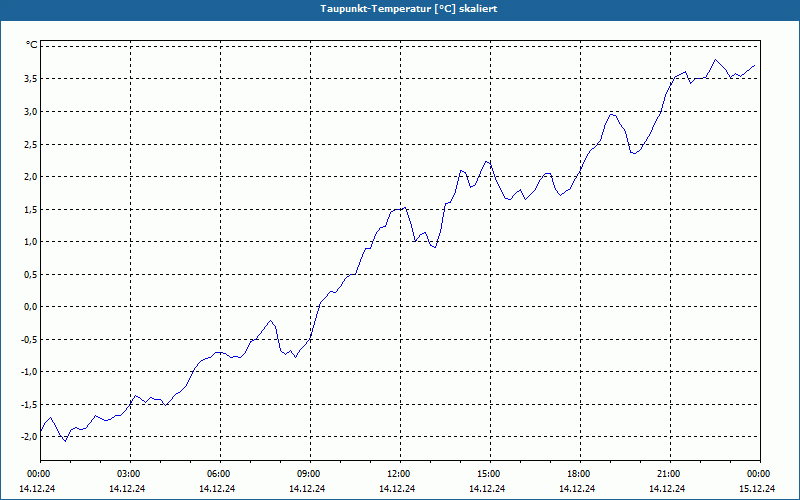Click the chart title 'Taupunkt-Temperatur [°C] skaliert'
The width and height of the screenshot is (800, 500).
tap(409, 9)
